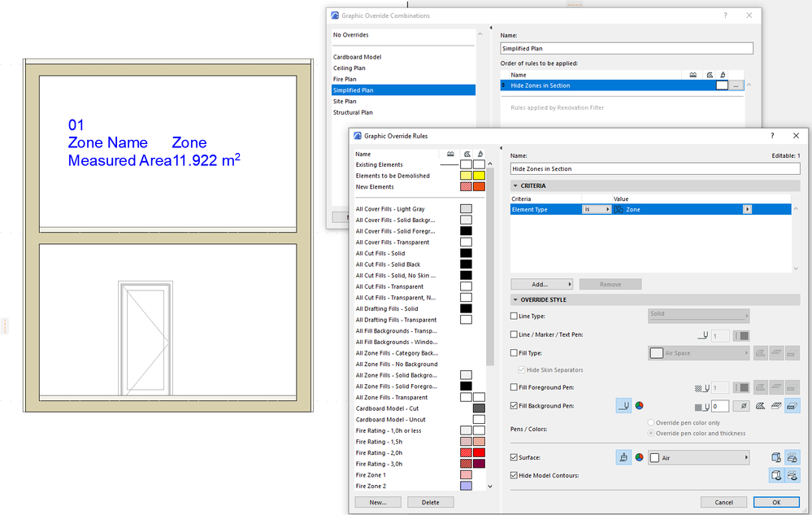
Task: Uncheck Hide Model Contours checkbox
Action: (514, 475)
